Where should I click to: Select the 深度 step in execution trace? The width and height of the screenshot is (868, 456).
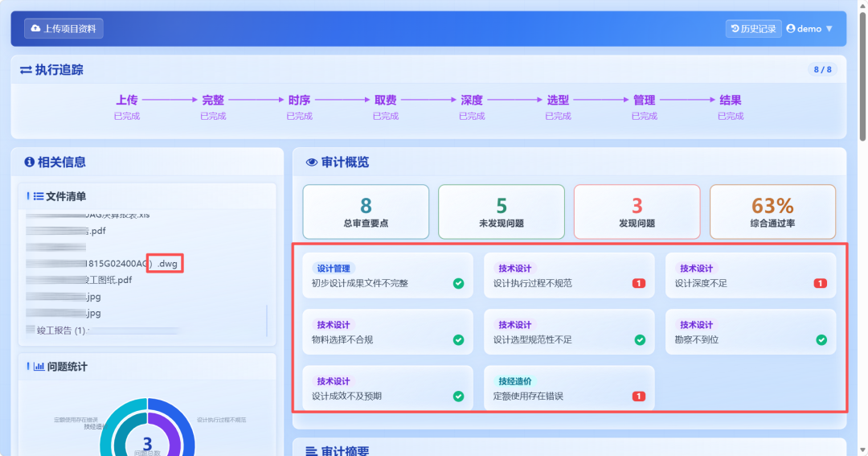click(x=472, y=105)
